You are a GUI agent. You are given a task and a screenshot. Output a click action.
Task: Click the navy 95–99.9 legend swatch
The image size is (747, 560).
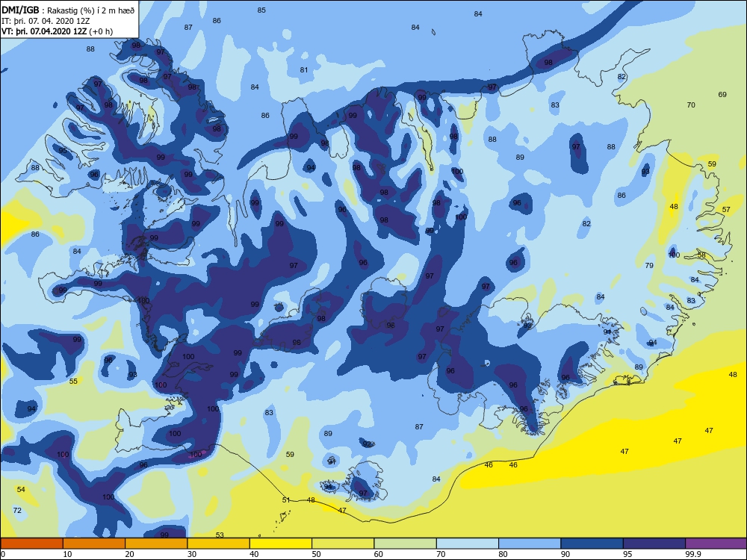click(x=654, y=544)
